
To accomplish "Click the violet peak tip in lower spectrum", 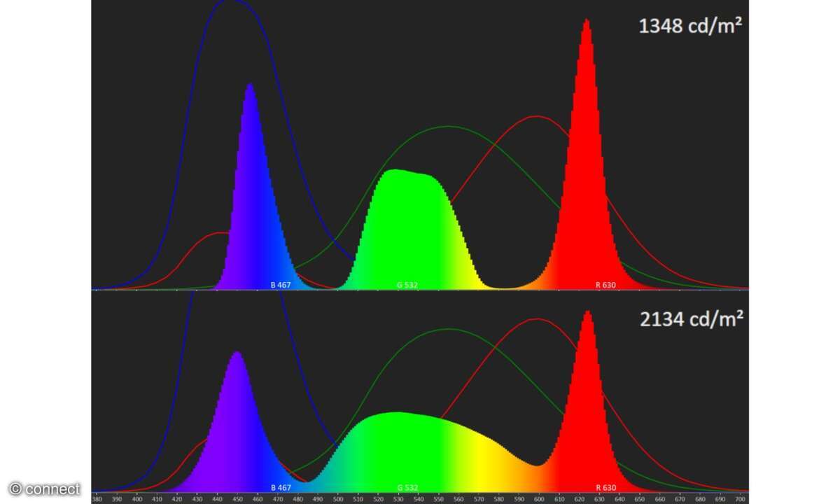I will pyautogui.click(x=237, y=354).
